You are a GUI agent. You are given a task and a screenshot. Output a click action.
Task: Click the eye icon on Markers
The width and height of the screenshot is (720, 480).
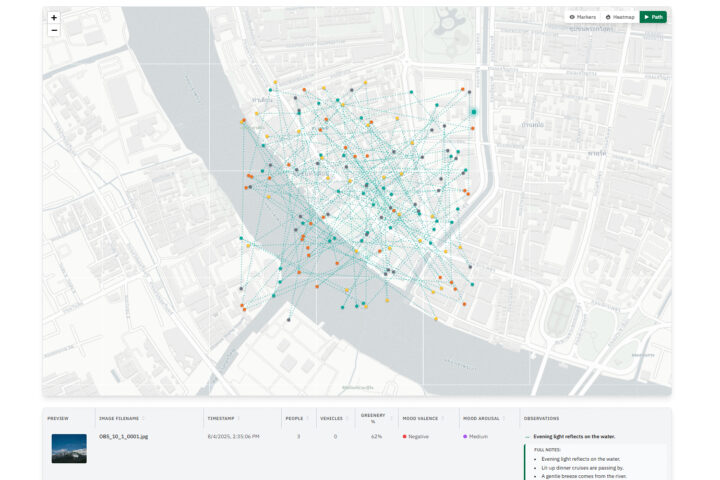pyautogui.click(x=571, y=17)
